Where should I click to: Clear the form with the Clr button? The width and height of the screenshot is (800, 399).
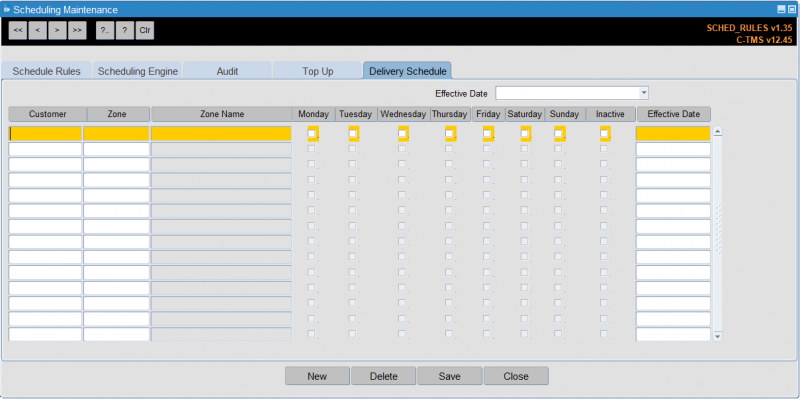pos(145,31)
